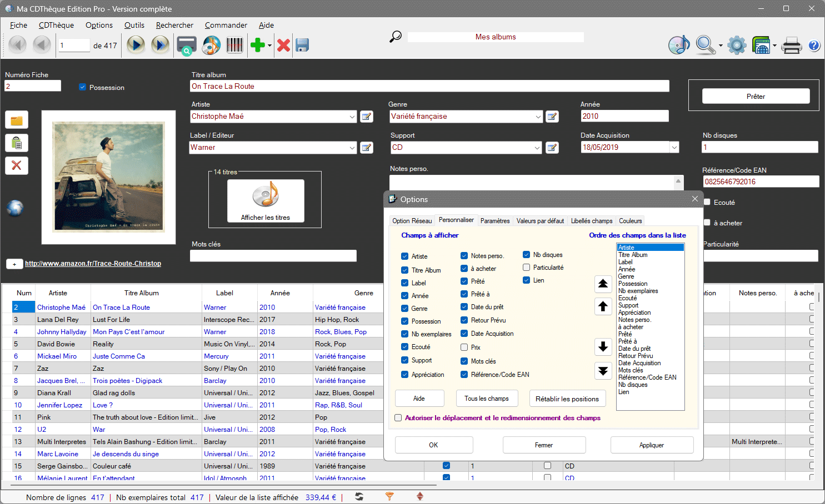Click the Titre album input field
The height and width of the screenshot is (504, 825).
(429, 87)
